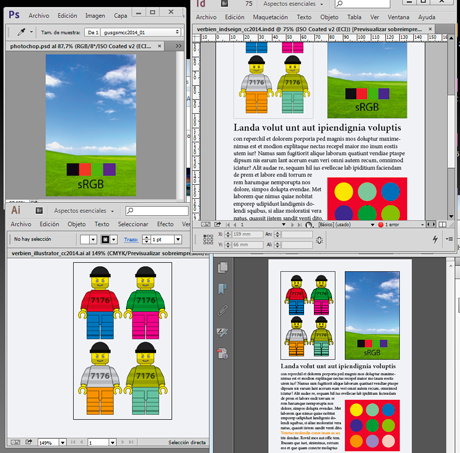The width and height of the screenshot is (460, 453).
Task: Open InDesign 'Aspectos esenciales' workspace dropdown
Action: 293,4
